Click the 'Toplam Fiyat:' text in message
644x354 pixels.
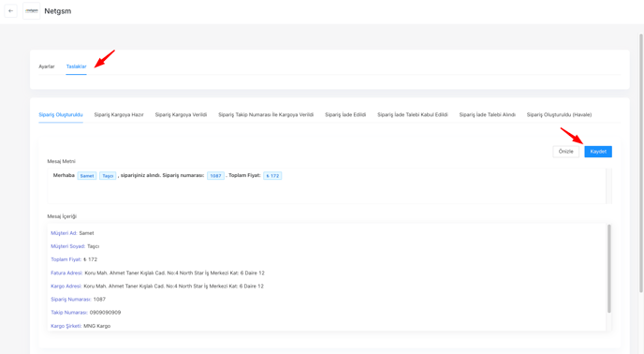pos(244,175)
